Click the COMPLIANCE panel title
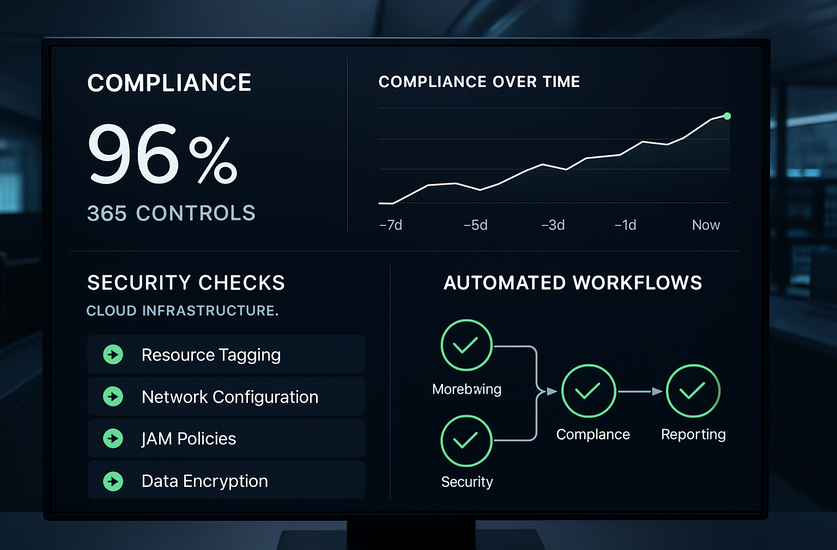The image size is (837, 550). [169, 83]
